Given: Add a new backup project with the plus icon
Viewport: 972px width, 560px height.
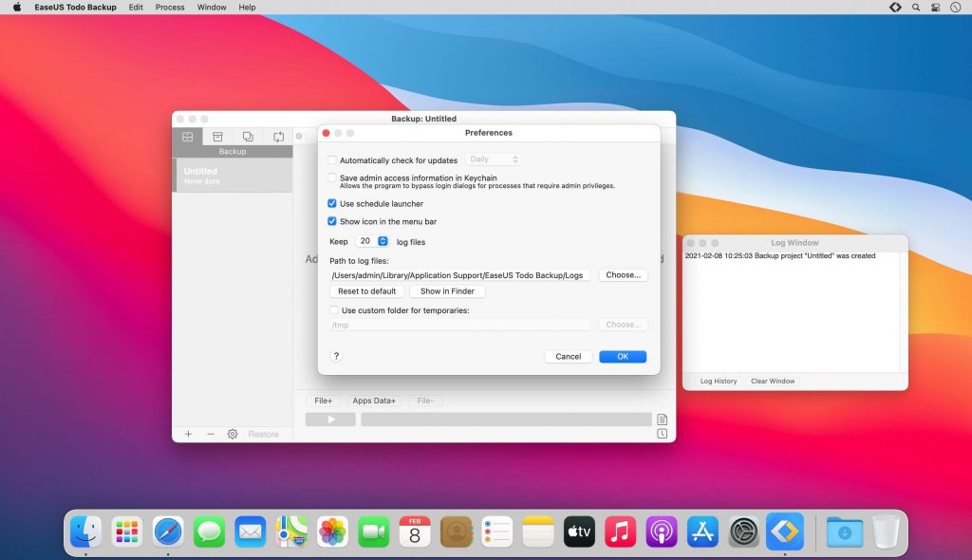Looking at the screenshot, I should coord(188,434).
